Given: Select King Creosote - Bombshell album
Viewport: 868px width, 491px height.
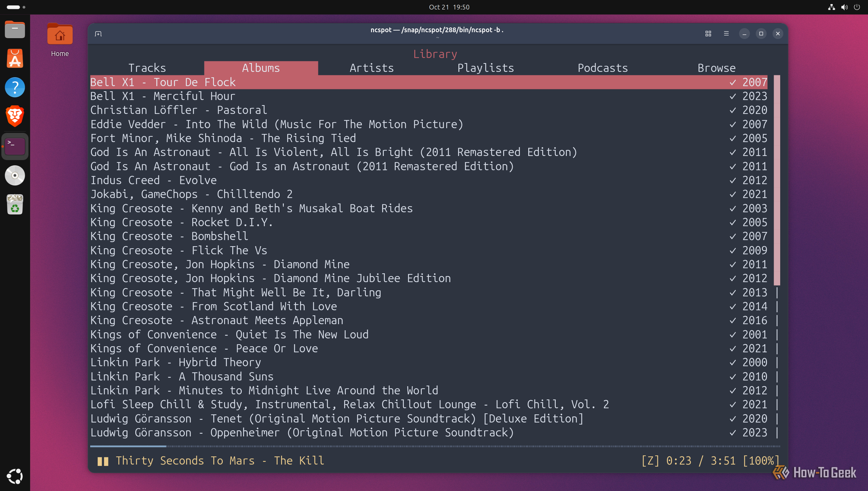Looking at the screenshot, I should (429, 236).
